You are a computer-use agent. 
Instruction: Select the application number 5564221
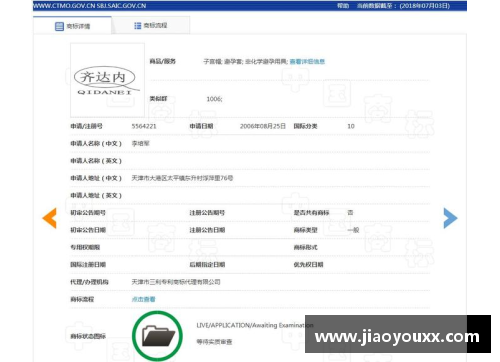pos(144,126)
